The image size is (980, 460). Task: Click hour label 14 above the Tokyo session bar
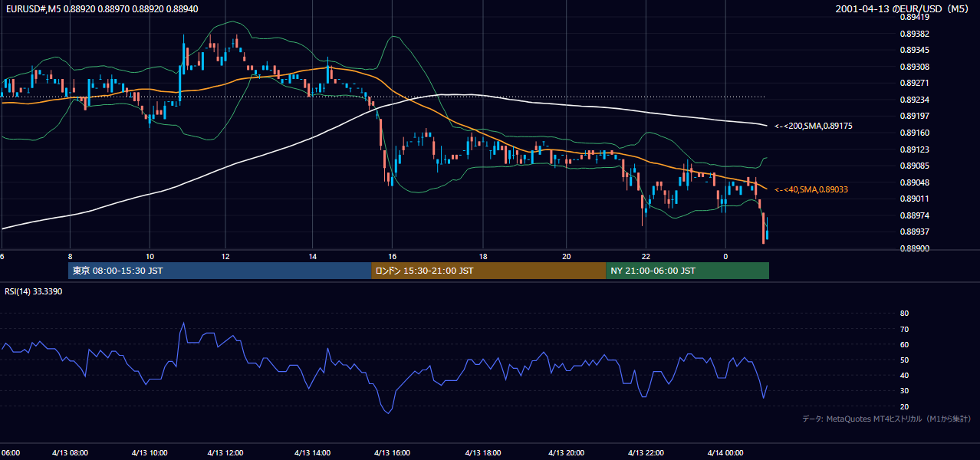coord(313,256)
